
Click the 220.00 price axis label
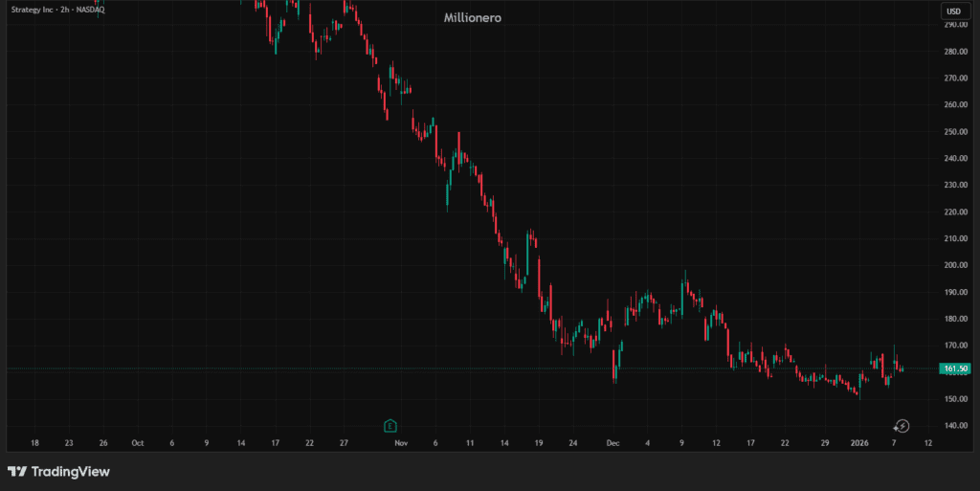click(956, 212)
